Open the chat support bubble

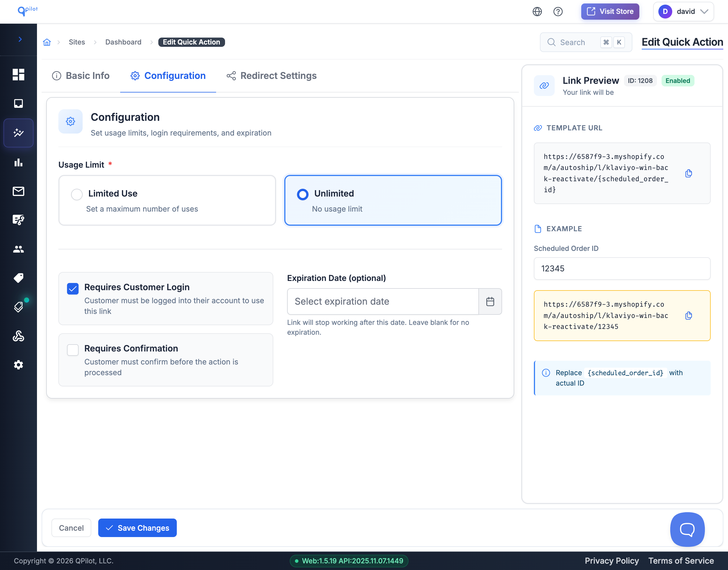tap(687, 529)
